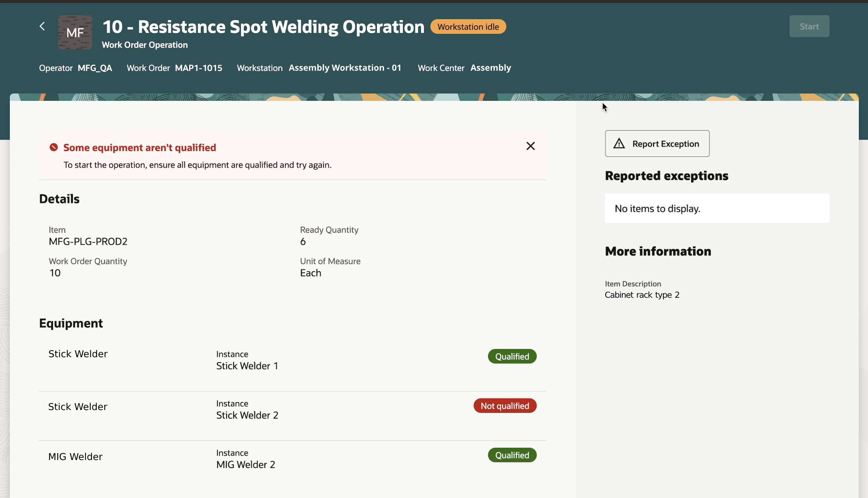Viewport: 868px width, 498px height.
Task: Click the MF avatar icon
Action: (75, 33)
